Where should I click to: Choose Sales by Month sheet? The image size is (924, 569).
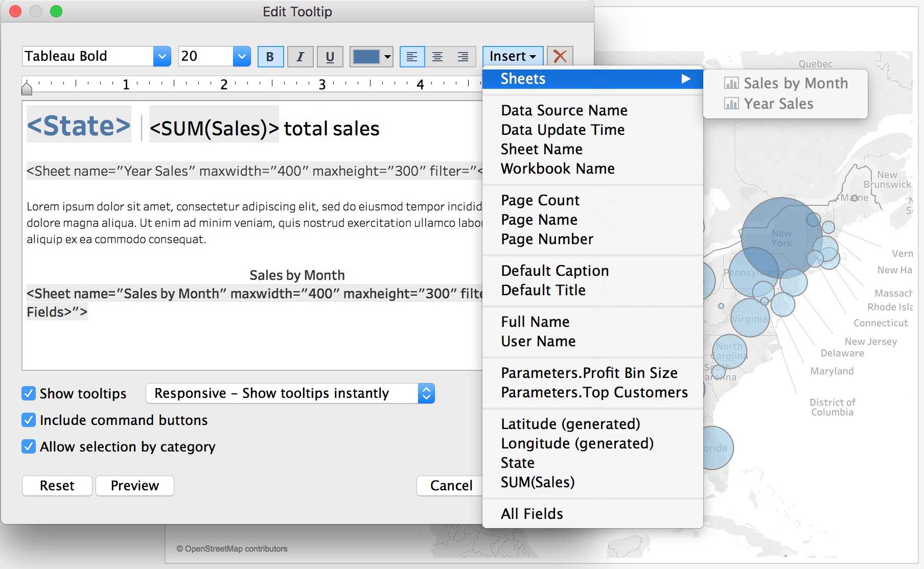[x=786, y=83]
